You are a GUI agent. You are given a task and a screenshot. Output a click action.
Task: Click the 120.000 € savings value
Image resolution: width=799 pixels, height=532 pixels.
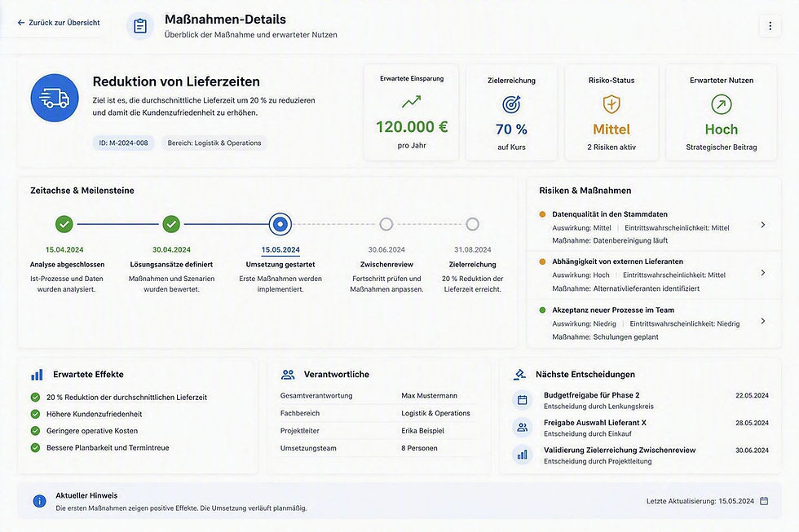tap(412, 127)
